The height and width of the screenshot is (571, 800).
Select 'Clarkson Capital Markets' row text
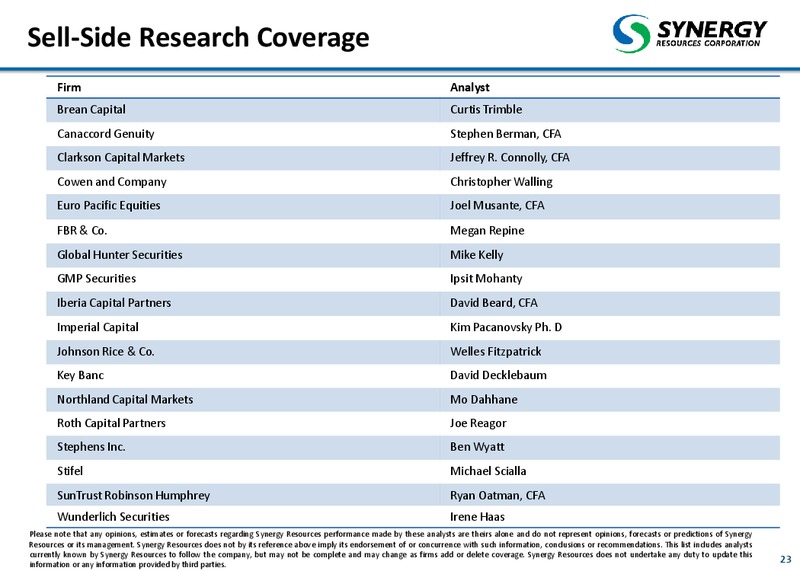[x=121, y=158]
